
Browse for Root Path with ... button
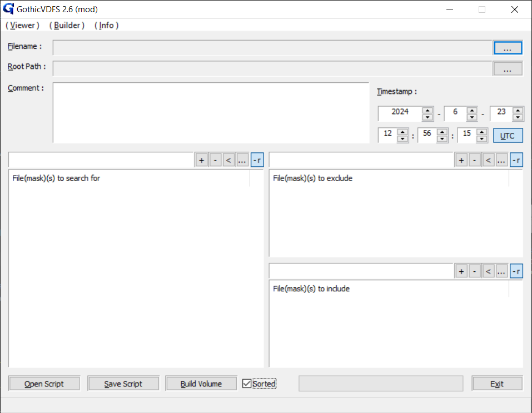[508, 69]
